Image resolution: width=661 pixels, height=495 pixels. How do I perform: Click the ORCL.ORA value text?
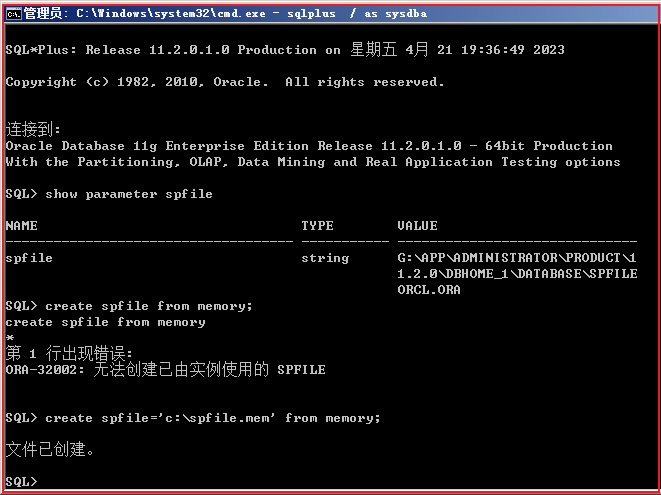coord(429,290)
